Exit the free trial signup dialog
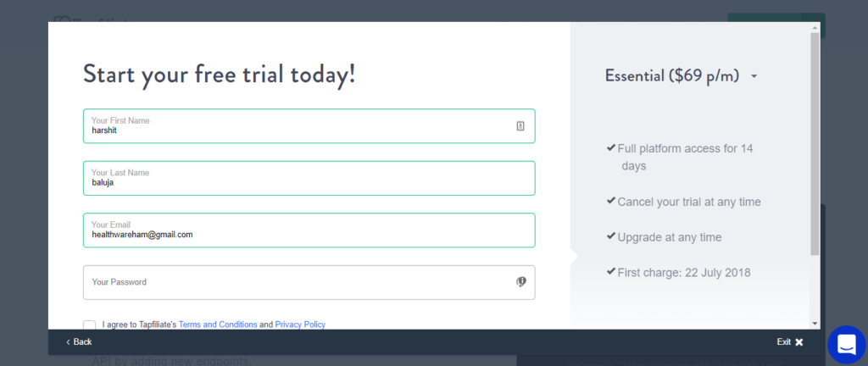This screenshot has width=868, height=366. pyautogui.click(x=790, y=342)
